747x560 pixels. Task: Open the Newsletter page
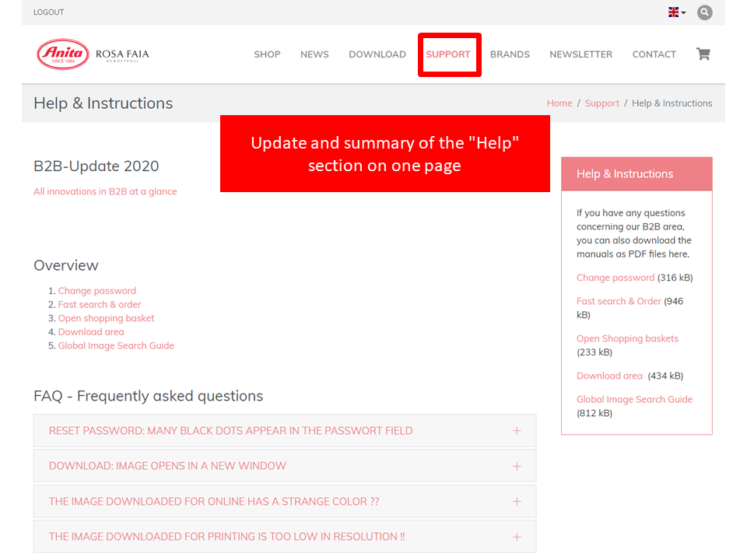click(580, 54)
